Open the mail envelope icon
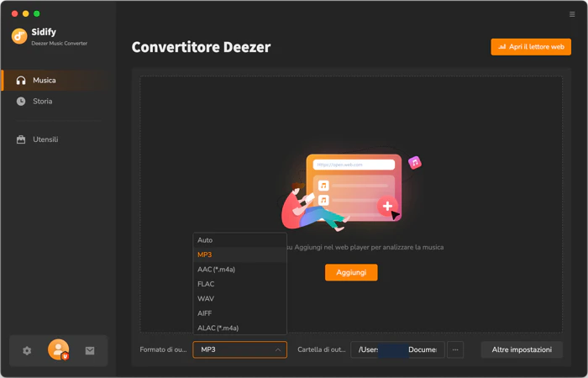Image resolution: width=588 pixels, height=378 pixels. tap(90, 350)
